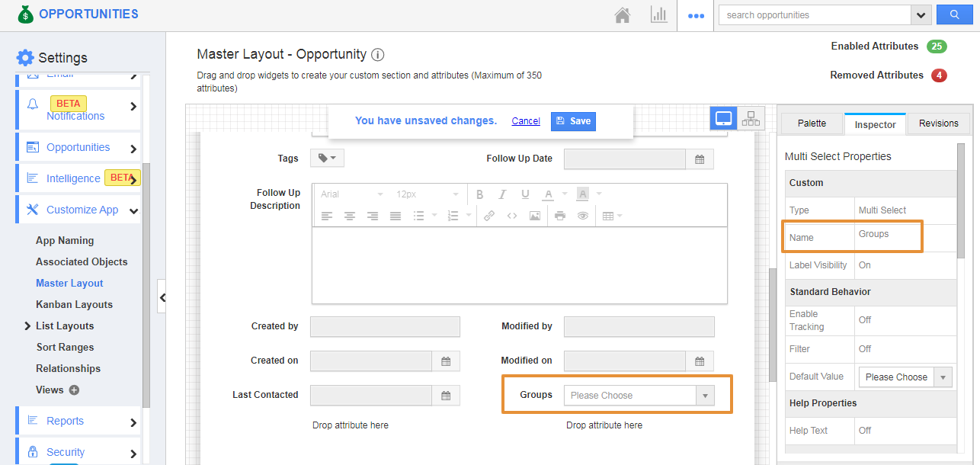This screenshot has height=465, width=980.
Task: Click the home icon in top bar
Action: tap(623, 15)
